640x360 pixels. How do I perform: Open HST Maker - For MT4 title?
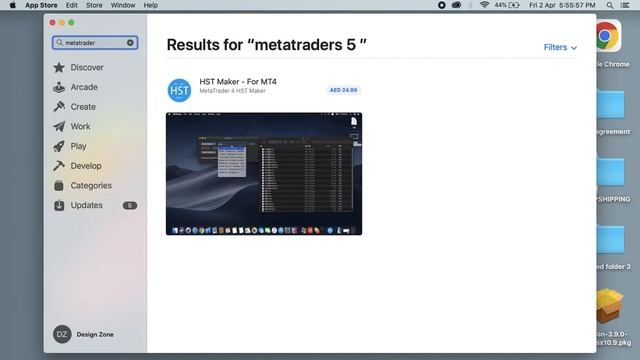[x=238, y=82]
